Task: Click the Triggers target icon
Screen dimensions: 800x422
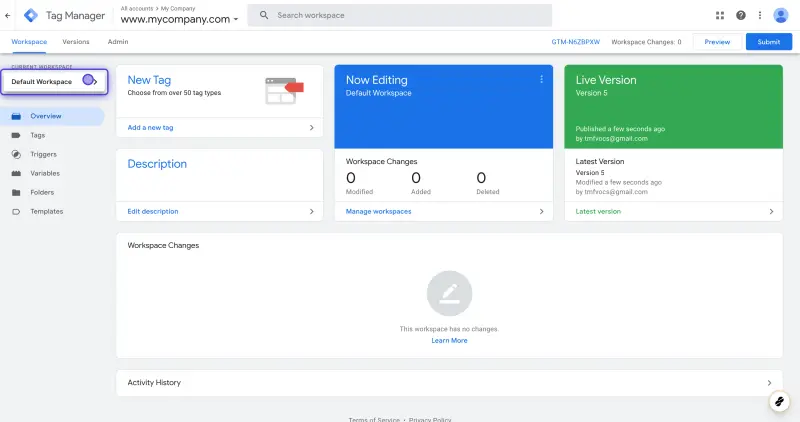Action: (16, 154)
